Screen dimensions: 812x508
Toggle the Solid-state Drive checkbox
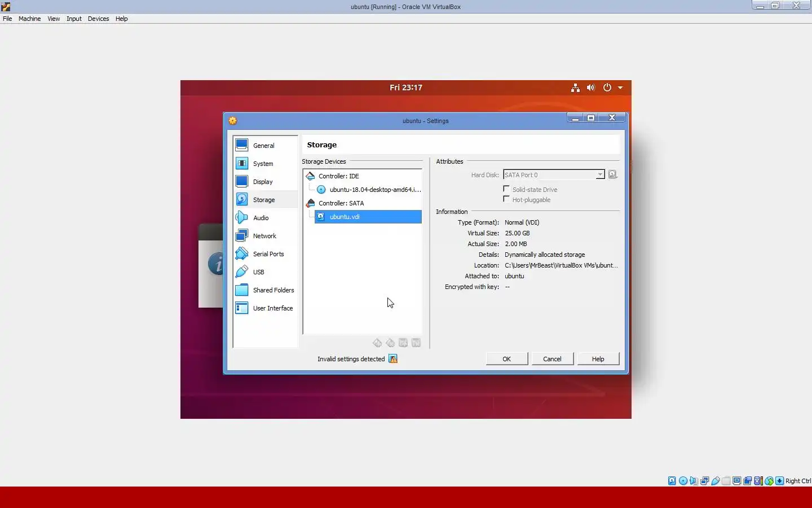(506, 189)
